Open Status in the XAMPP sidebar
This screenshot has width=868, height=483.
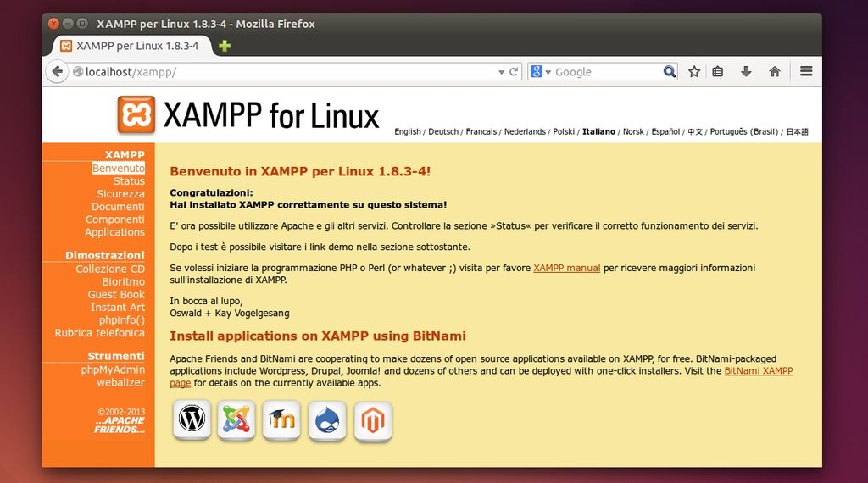(129, 181)
